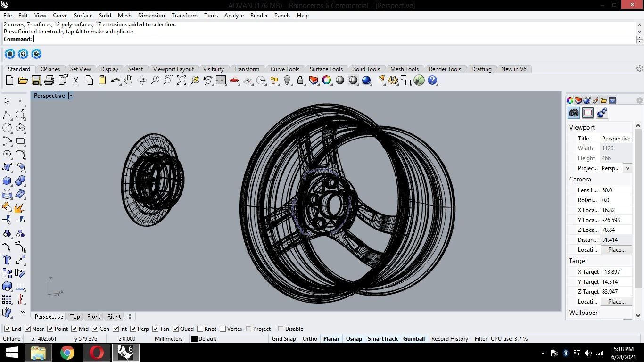Paste using the clipboard icon
Screen dimensions: 644x362
pyautogui.click(x=102, y=81)
